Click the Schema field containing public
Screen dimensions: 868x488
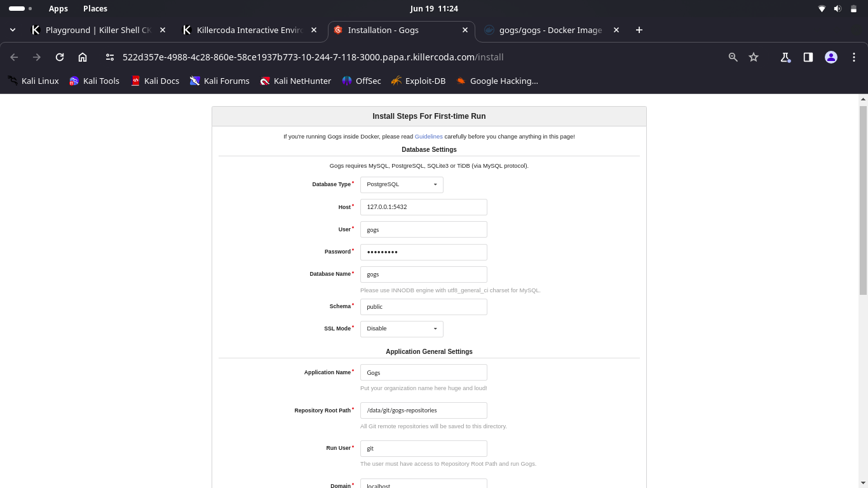[x=424, y=306]
